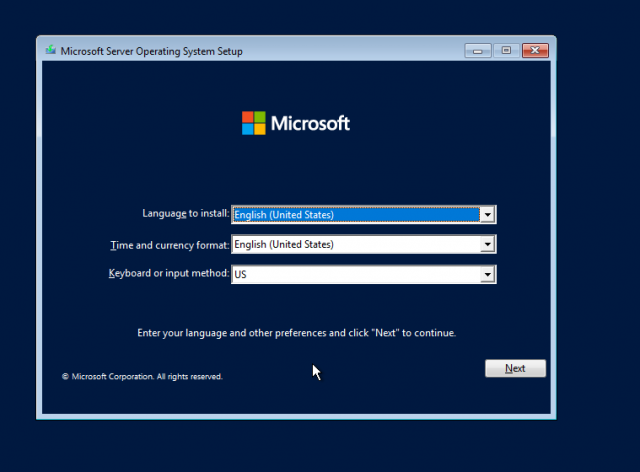Click the 'Enter your language' instruction text

click(296, 332)
